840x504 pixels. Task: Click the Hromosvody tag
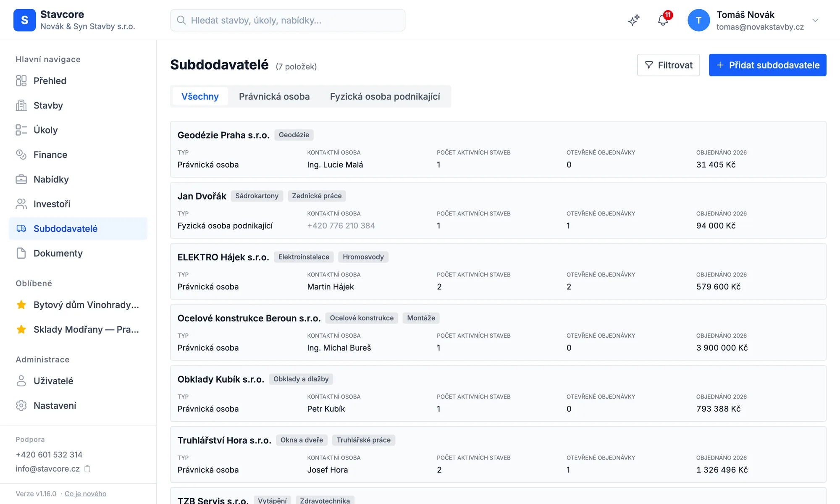tap(363, 257)
